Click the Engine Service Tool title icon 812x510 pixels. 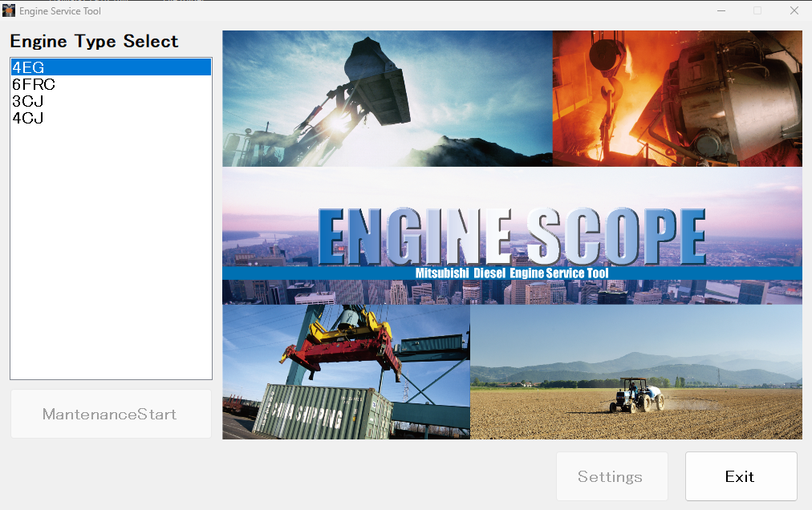tap(9, 10)
